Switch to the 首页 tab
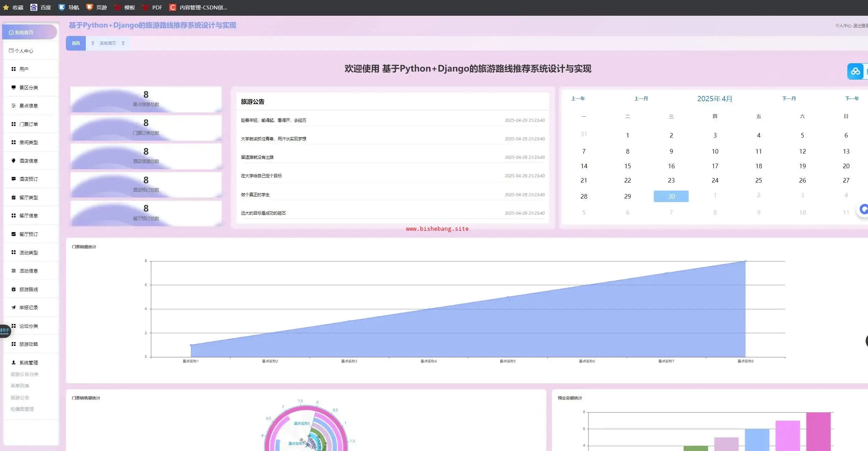 point(76,43)
